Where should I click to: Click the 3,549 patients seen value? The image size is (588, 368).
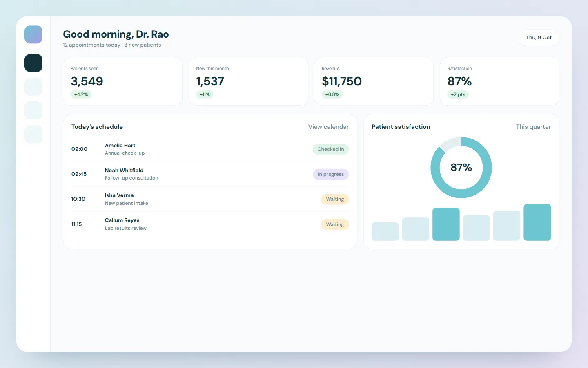coord(87,81)
